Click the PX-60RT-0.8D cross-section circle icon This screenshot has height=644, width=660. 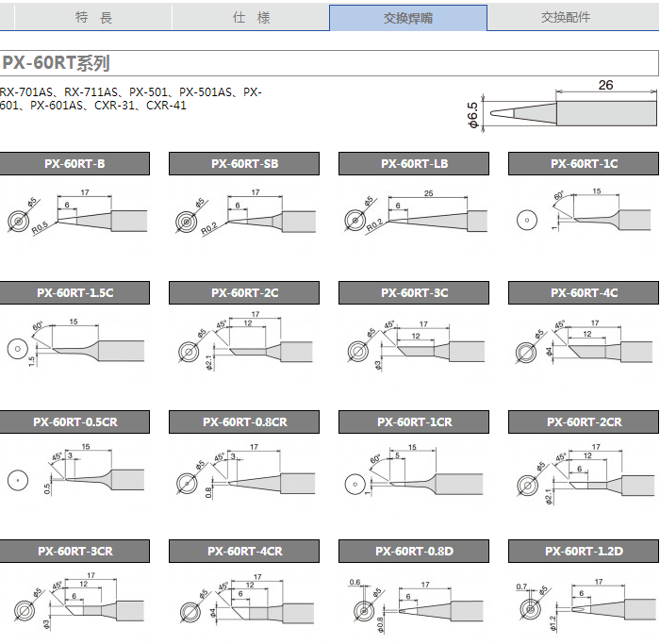(x=364, y=611)
